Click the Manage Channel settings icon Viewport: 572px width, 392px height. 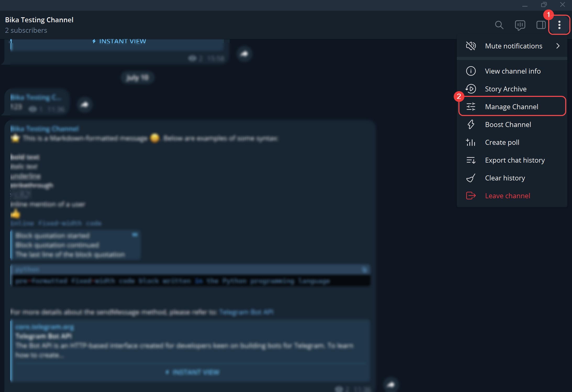[471, 107]
